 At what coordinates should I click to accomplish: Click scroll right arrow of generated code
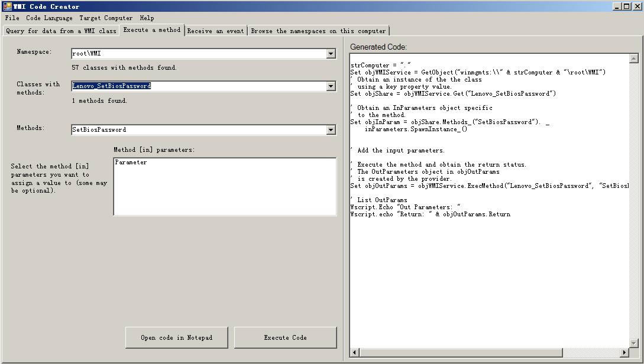pyautogui.click(x=624, y=352)
